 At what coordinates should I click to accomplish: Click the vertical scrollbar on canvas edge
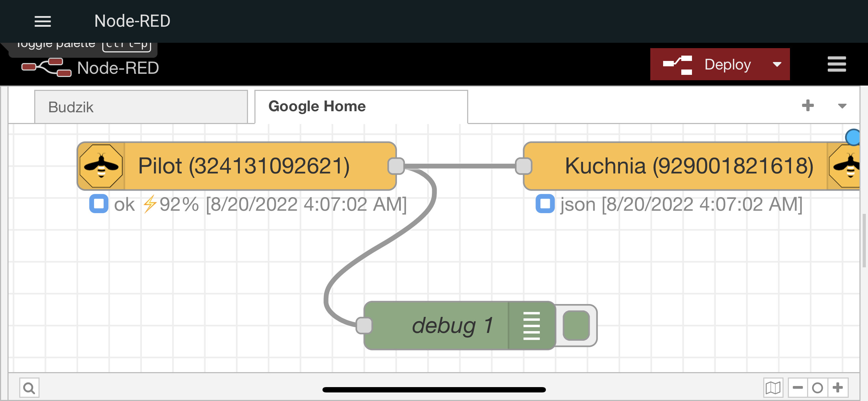[x=864, y=241]
